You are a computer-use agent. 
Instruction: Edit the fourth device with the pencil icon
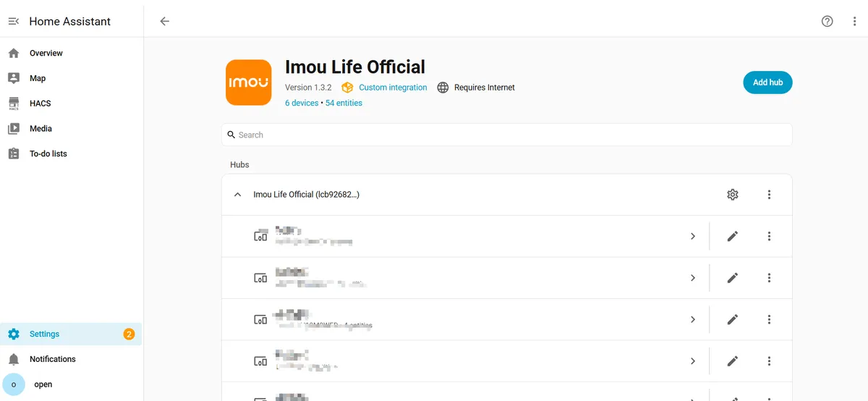pos(733,361)
